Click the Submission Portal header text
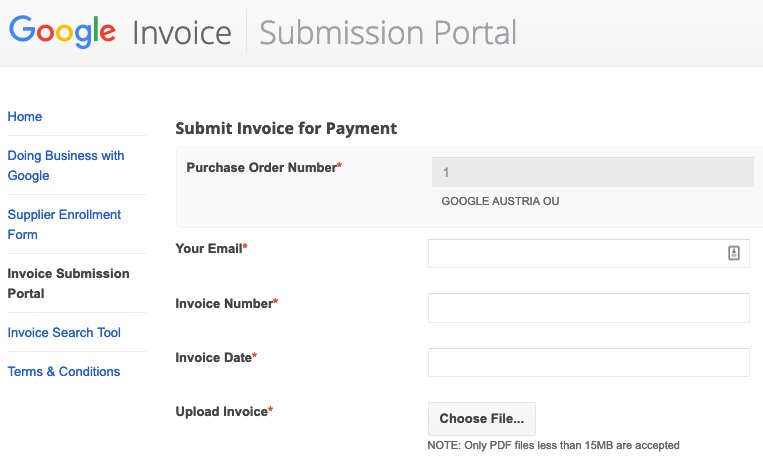The width and height of the screenshot is (763, 458). pyautogui.click(x=388, y=32)
